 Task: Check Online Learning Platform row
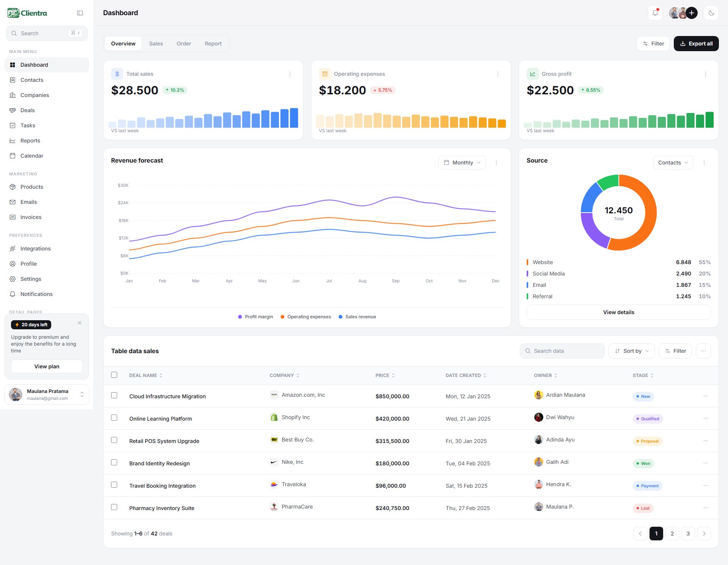(x=114, y=418)
